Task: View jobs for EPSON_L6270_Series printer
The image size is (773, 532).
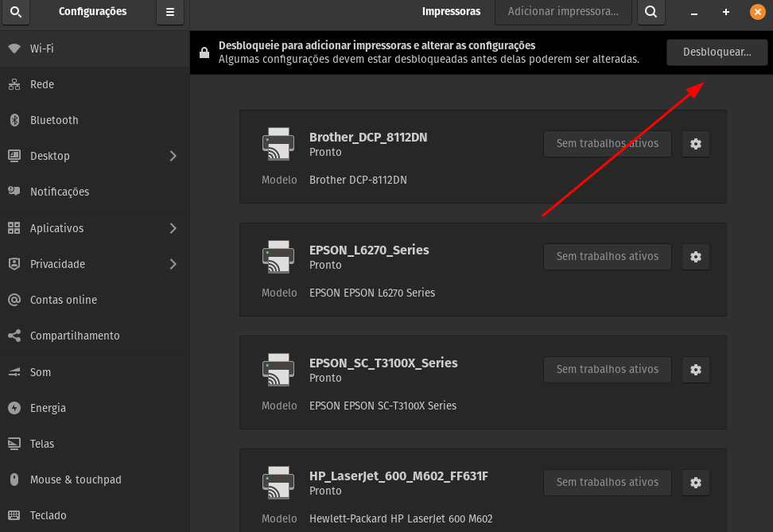Action: coord(608,257)
